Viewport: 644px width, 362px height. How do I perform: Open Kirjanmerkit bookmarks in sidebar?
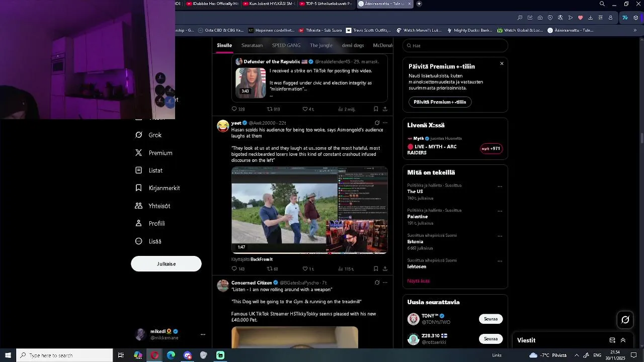click(x=157, y=188)
